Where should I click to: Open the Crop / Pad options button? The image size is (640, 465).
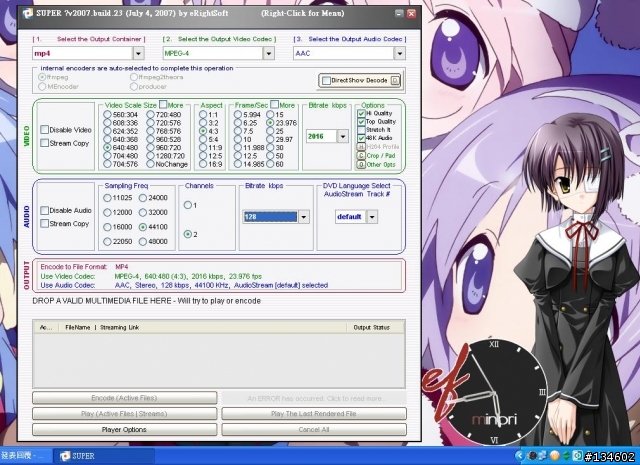[361, 156]
